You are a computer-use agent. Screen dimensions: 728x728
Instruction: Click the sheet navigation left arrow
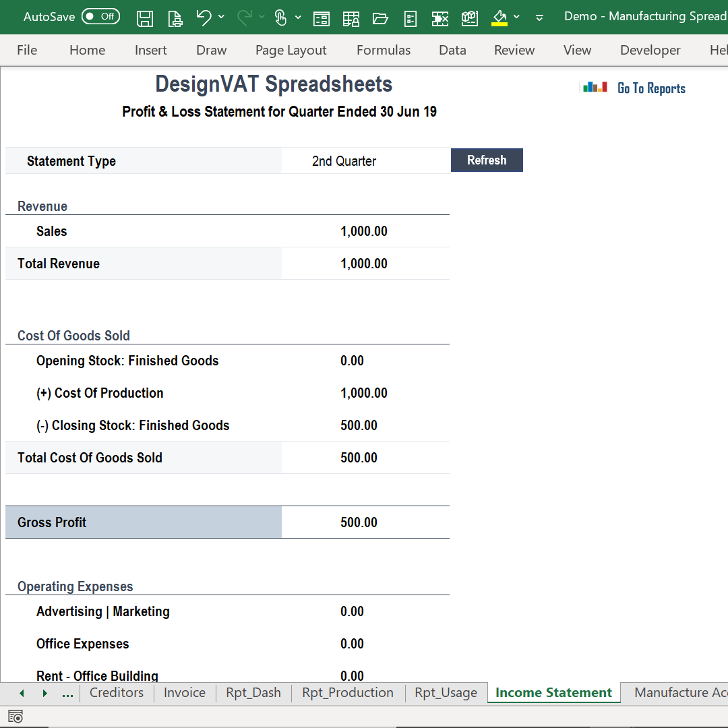(21, 692)
